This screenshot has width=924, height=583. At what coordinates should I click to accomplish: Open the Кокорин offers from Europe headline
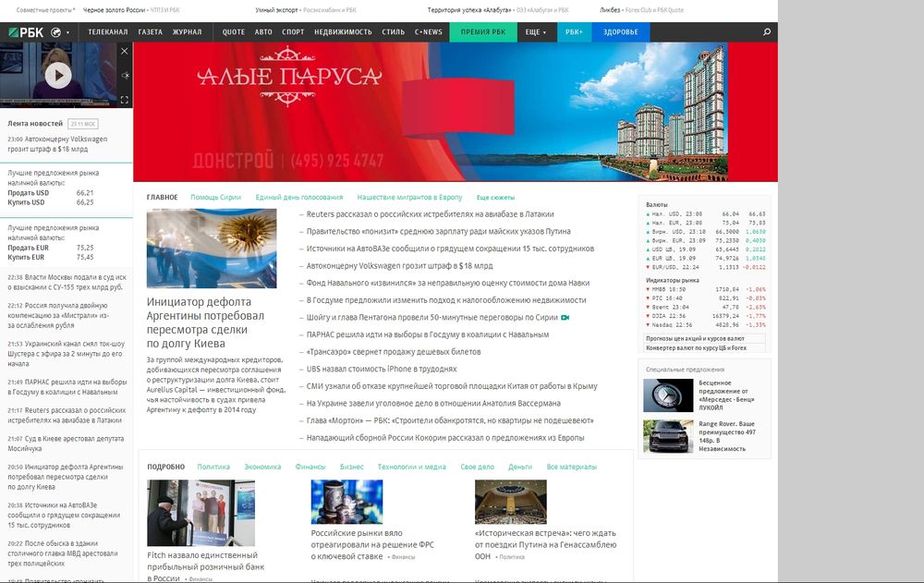(x=445, y=438)
